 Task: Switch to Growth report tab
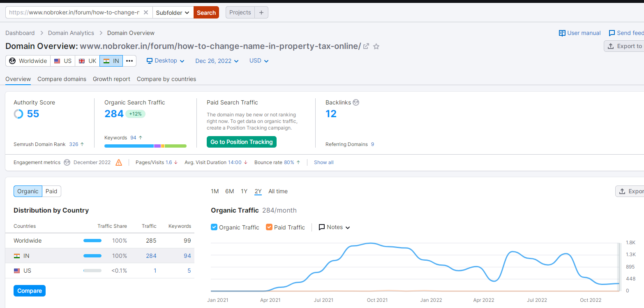click(111, 79)
